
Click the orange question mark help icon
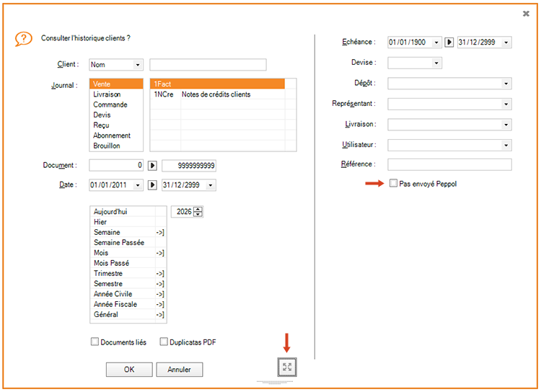click(x=23, y=39)
